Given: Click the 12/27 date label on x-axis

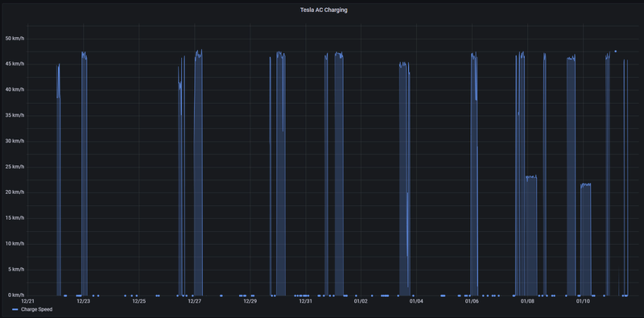Looking at the screenshot, I should tap(194, 301).
